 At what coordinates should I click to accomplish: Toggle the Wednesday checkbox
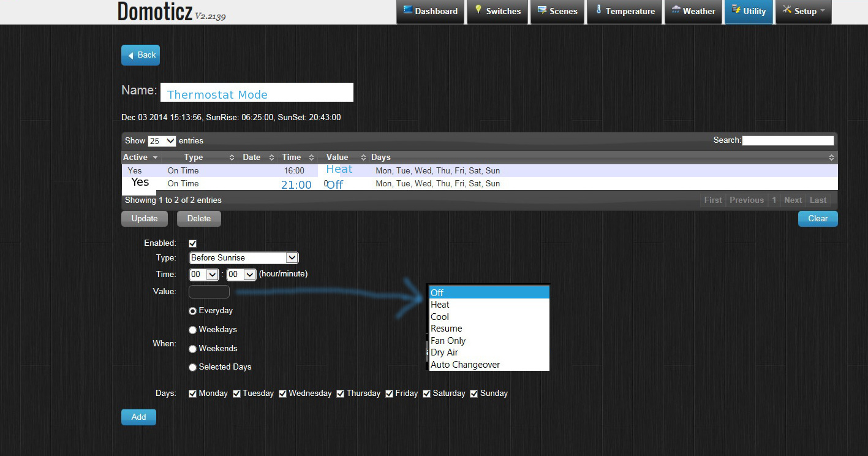[283, 393]
